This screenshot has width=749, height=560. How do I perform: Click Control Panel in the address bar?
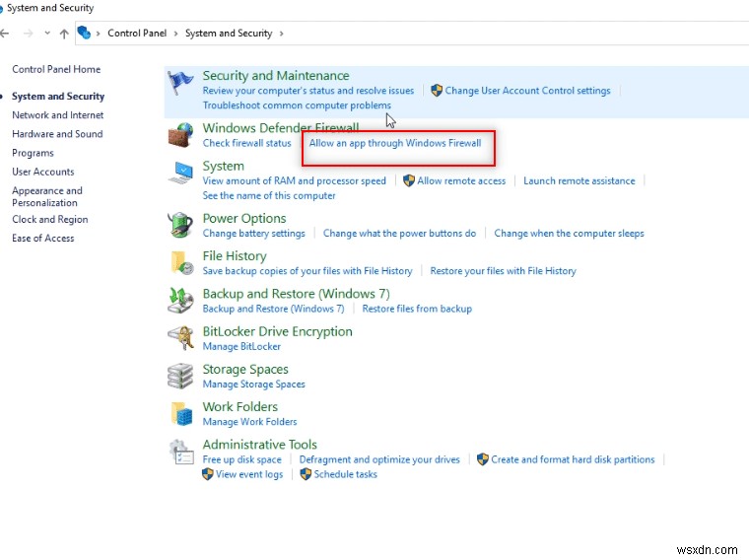tap(138, 34)
